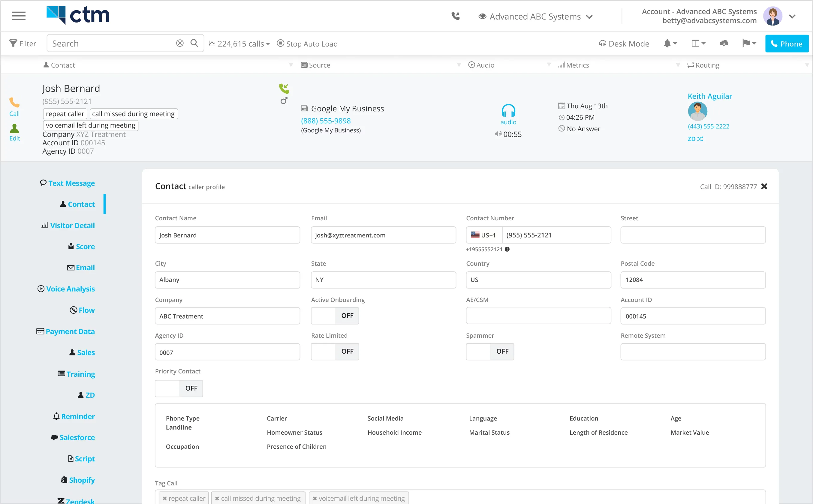The image size is (813, 504).
Task: Open the Filter funnel
Action: pos(22,43)
